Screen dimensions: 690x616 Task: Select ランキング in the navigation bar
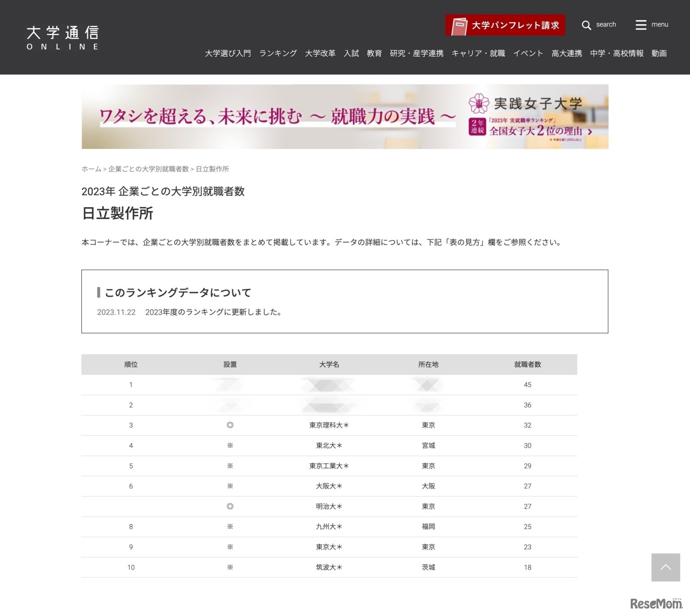[278, 53]
